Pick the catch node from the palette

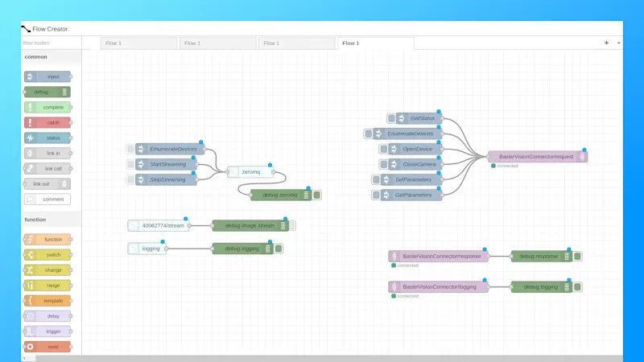click(x=47, y=123)
